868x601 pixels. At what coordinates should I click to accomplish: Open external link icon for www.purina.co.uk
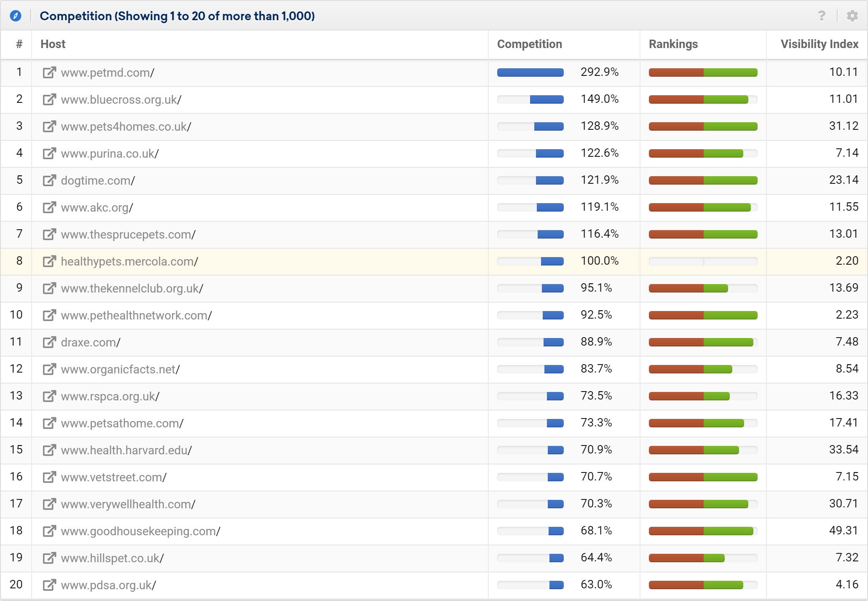49,153
